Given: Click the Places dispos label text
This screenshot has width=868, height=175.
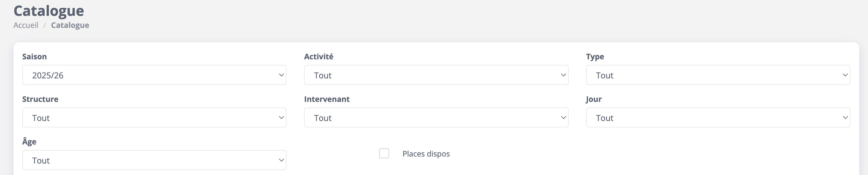Looking at the screenshot, I should pyautogui.click(x=426, y=154).
